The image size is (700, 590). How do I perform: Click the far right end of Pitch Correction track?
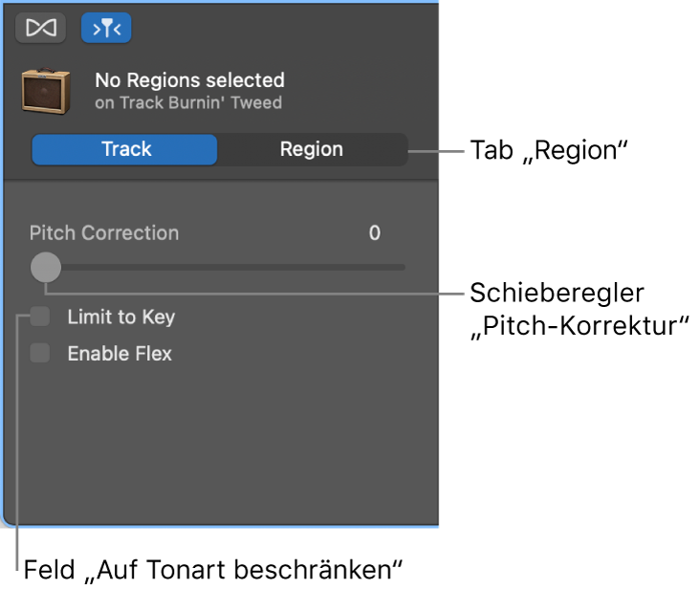click(x=402, y=268)
